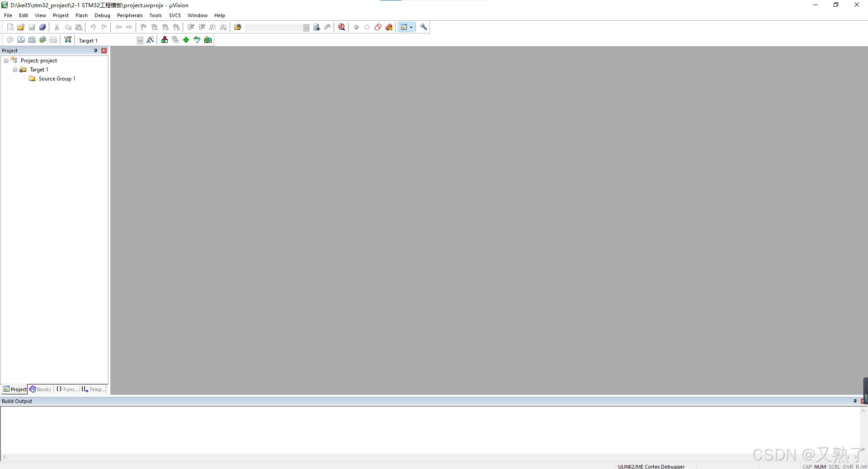Open the Peripherals menu
The image size is (868, 469).
[130, 15]
